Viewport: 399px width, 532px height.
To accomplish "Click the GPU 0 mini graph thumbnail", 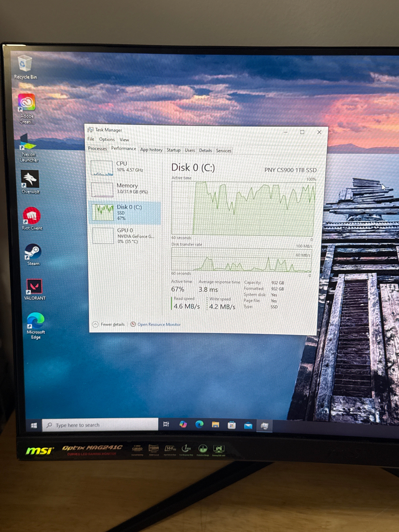I will 103,236.
